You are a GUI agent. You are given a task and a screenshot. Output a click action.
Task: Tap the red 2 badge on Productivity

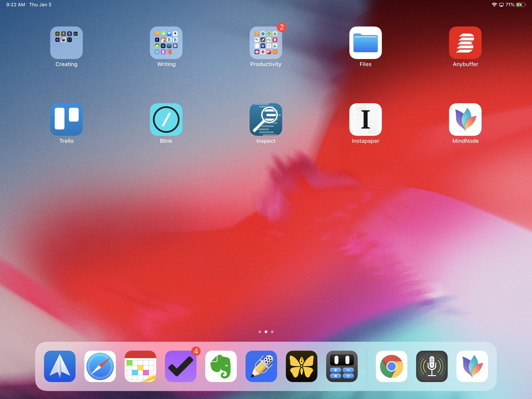click(282, 27)
